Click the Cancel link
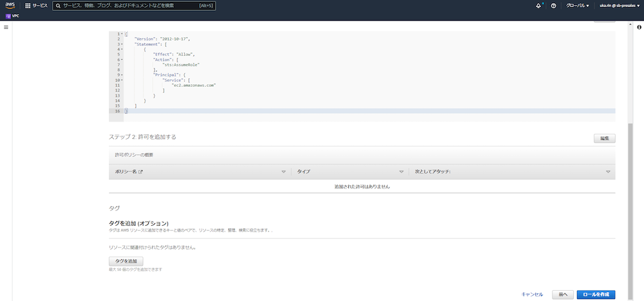Screen dimensions: 644x301 pyautogui.click(x=532, y=295)
